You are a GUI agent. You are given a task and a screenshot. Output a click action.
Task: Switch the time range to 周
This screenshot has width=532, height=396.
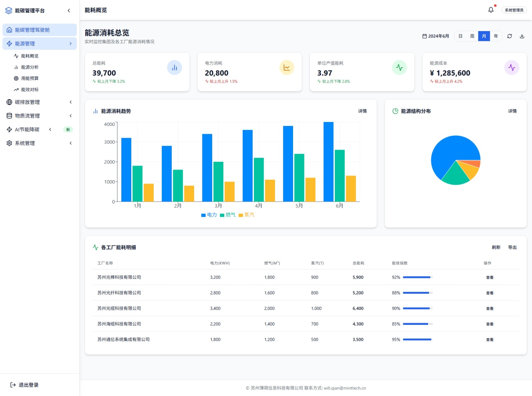coord(472,36)
